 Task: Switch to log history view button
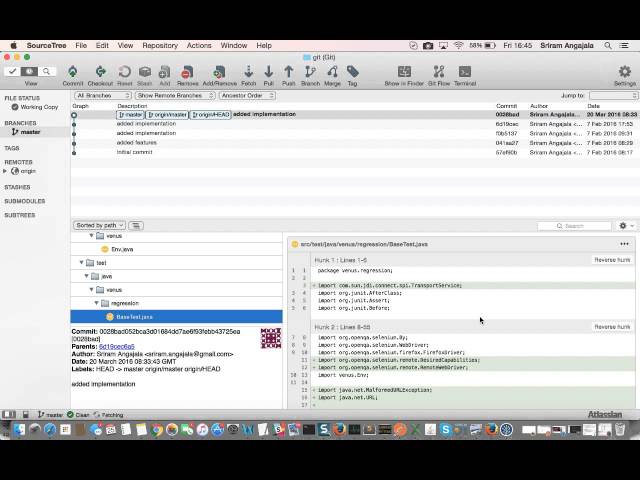(x=29, y=71)
